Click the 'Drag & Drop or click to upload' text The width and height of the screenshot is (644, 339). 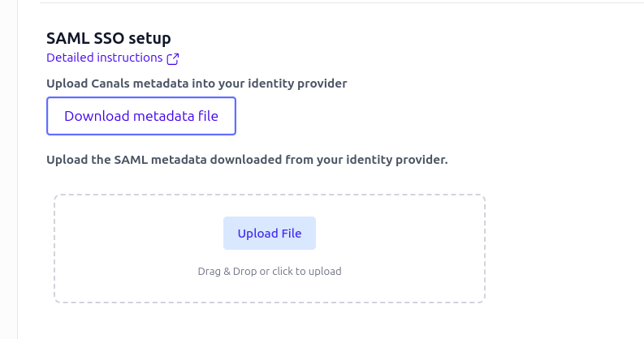[x=270, y=272]
